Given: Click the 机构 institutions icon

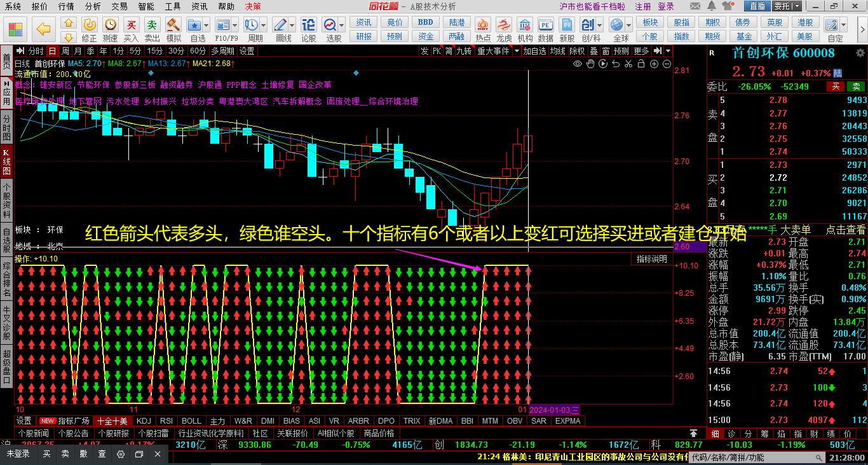Looking at the screenshot, I should click(x=525, y=24).
